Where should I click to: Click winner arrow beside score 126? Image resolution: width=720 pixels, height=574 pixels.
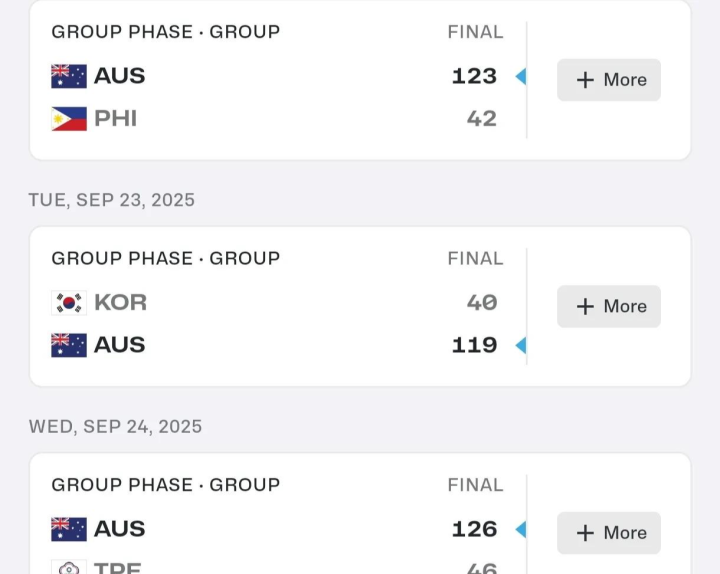tap(520, 529)
